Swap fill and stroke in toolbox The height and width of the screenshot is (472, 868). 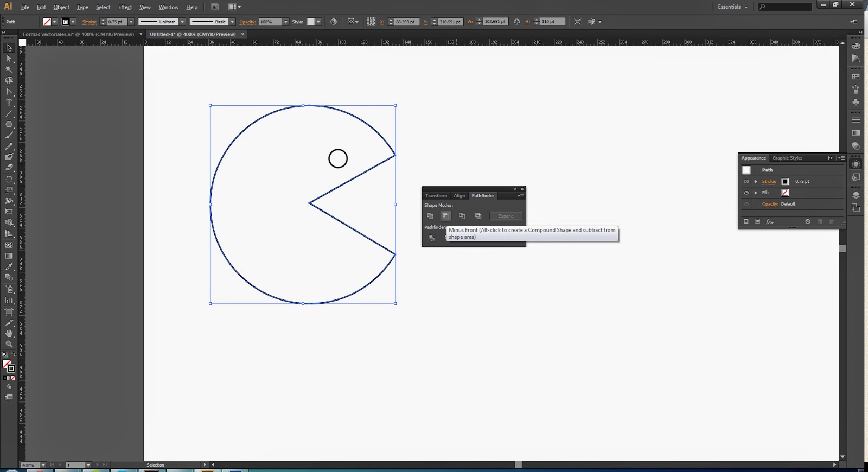14,354
